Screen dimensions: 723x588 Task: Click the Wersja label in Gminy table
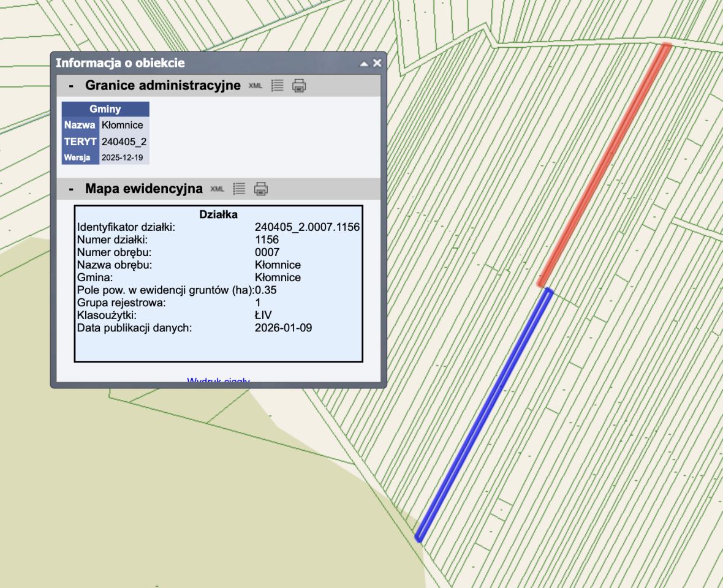77,157
